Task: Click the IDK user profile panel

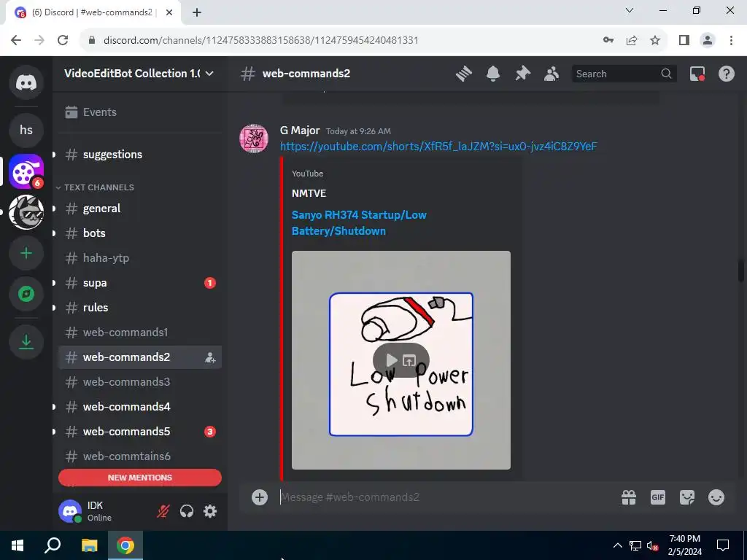Action: pyautogui.click(x=102, y=511)
